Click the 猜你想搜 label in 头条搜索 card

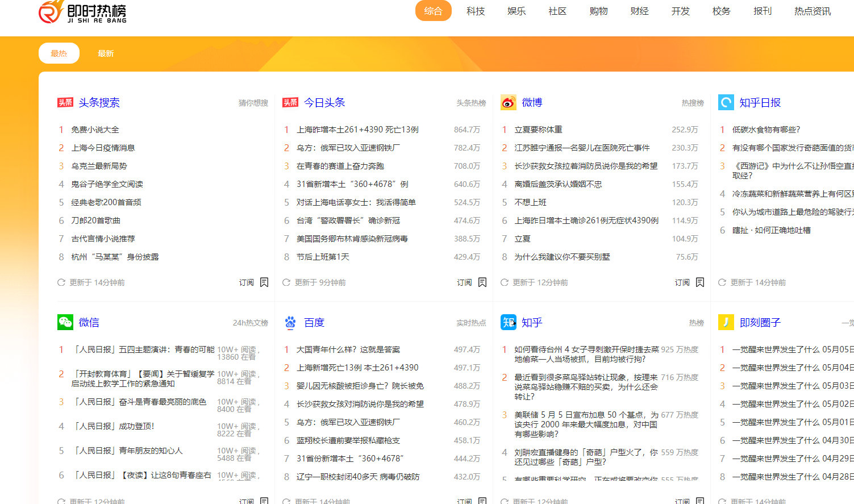253,103
